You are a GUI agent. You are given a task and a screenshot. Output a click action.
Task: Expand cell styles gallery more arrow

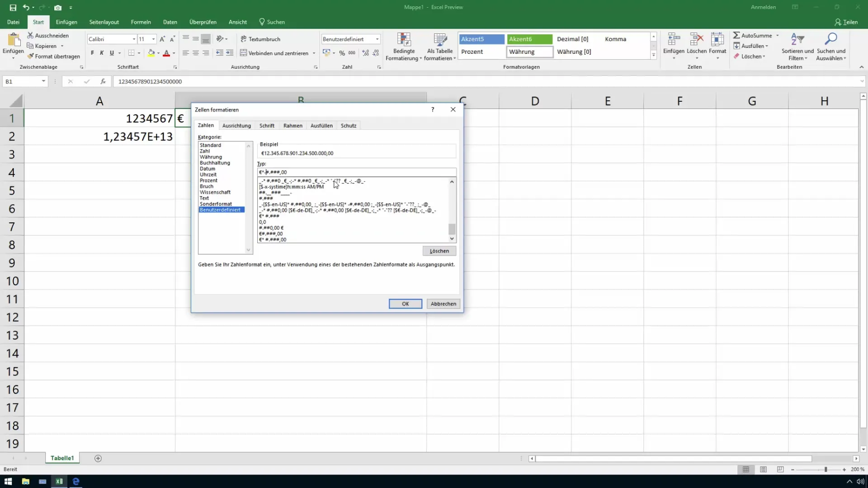pos(653,55)
